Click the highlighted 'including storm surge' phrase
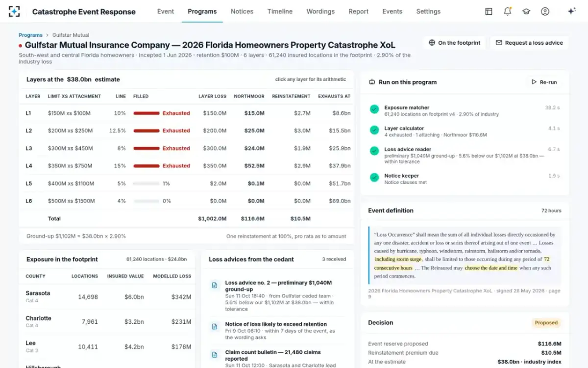This screenshot has height=368, width=588. (398, 259)
